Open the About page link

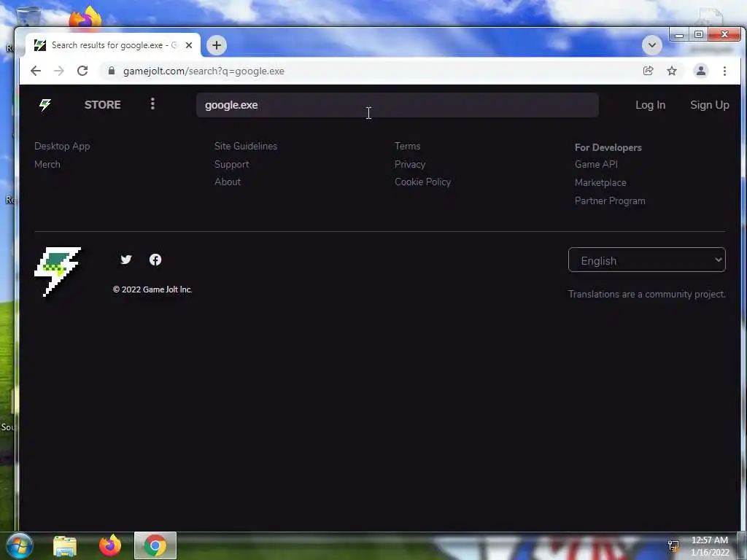pos(228,182)
